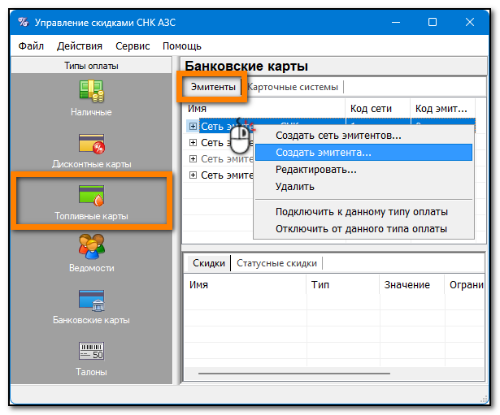
Task: Click the Типы оплаты panel header
Action: pos(91,66)
